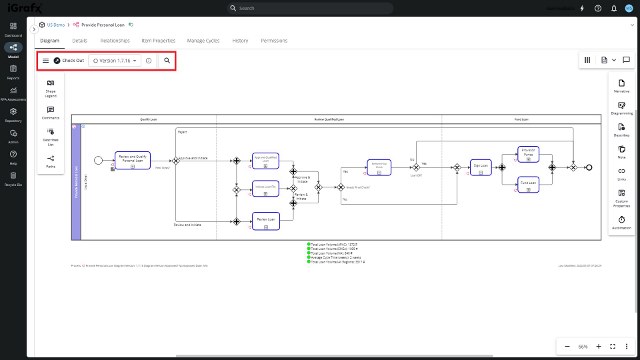Open Help in the left sidebar
This screenshot has height=360, width=640.
click(x=13, y=157)
